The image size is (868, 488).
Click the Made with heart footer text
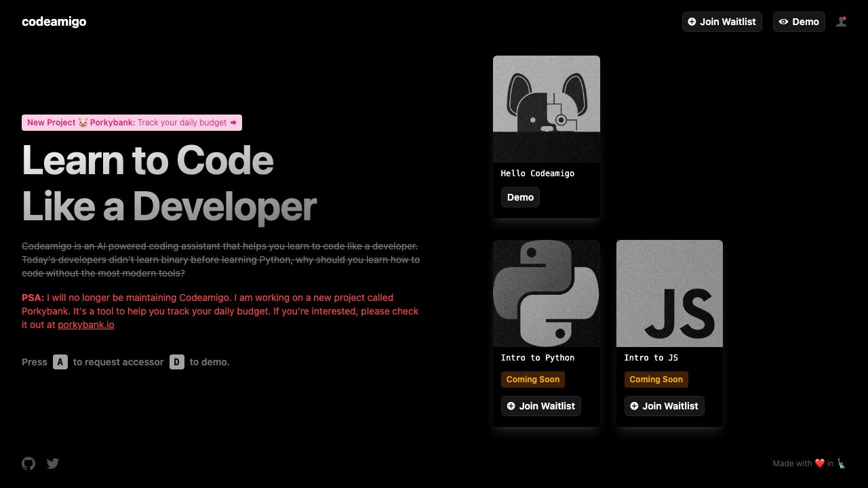810,464
